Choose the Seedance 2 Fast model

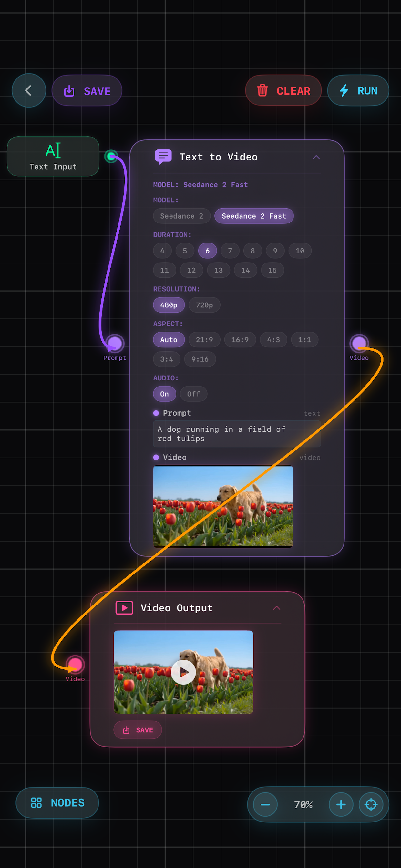coord(254,216)
